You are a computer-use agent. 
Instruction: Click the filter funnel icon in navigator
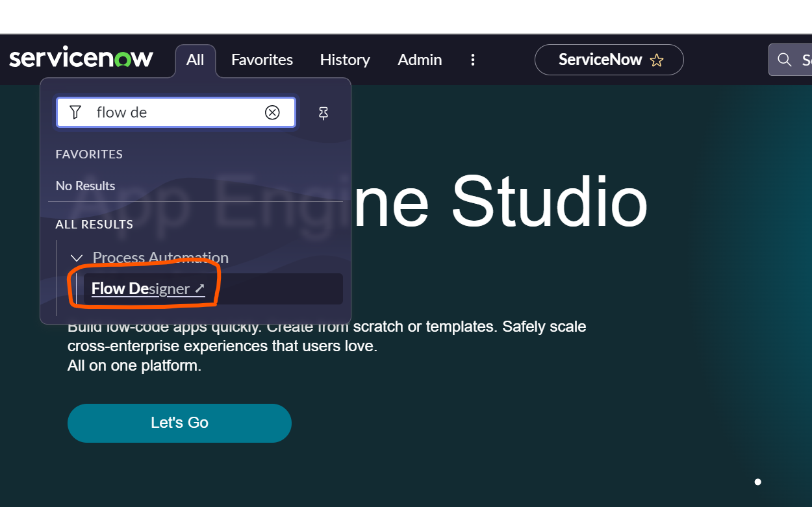click(x=75, y=112)
